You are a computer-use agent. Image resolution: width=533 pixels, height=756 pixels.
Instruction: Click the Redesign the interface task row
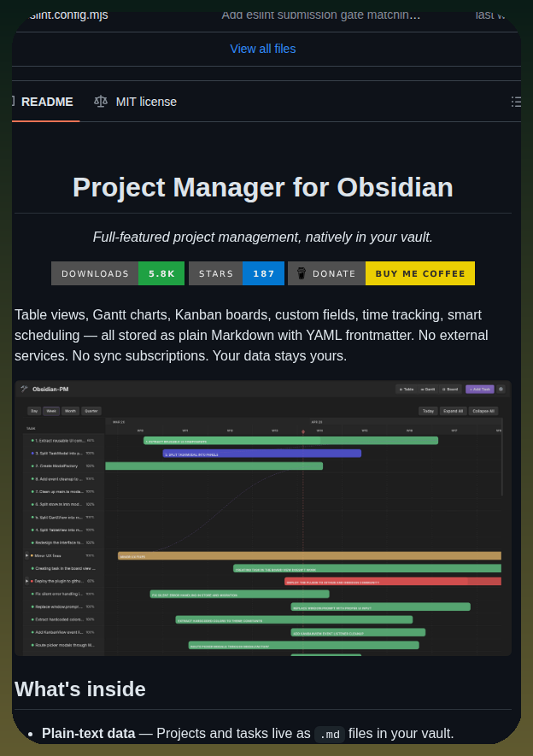(x=62, y=542)
